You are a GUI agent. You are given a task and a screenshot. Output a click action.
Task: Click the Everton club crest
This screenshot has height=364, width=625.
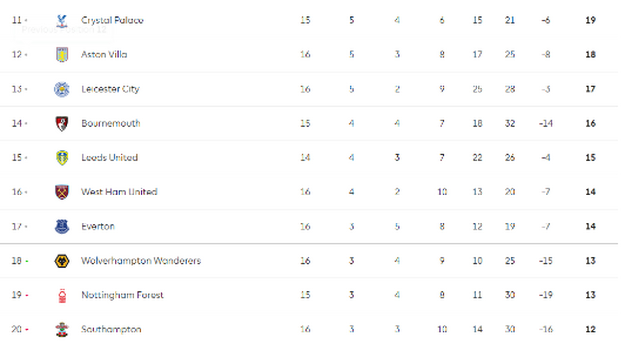pyautogui.click(x=62, y=227)
